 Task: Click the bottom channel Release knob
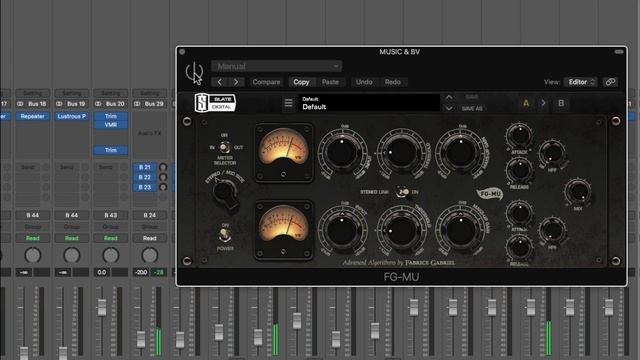[519, 247]
